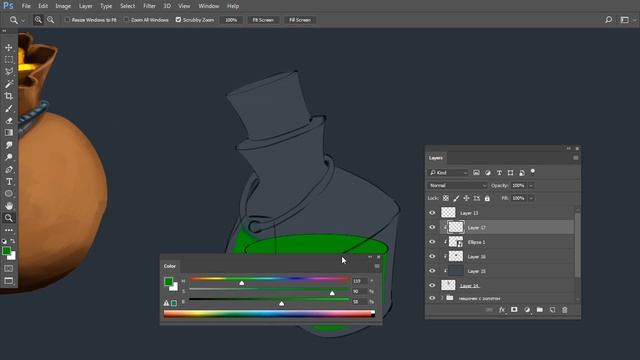Click the Zoom In mode icon in options bar
The height and width of the screenshot is (360, 640).
tap(38, 20)
